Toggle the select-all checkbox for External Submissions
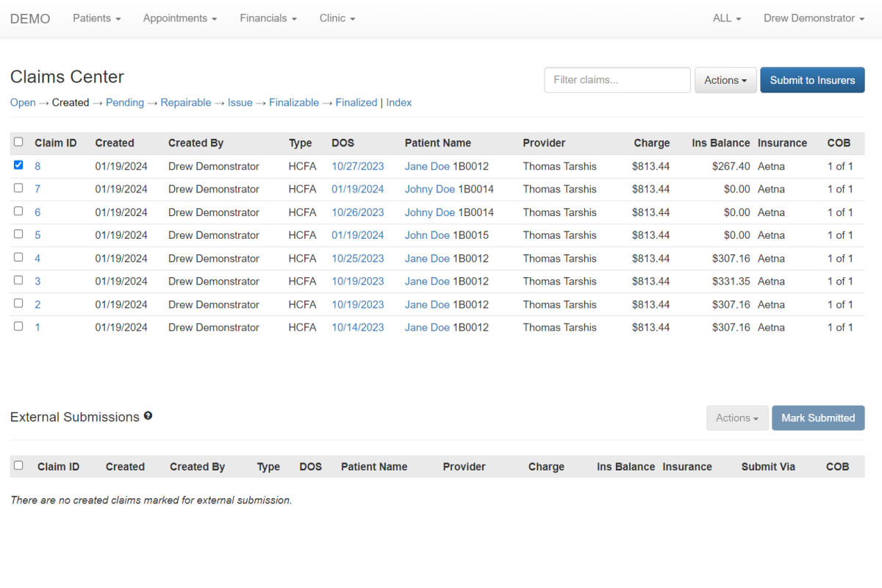882x588 pixels. pyautogui.click(x=18, y=465)
